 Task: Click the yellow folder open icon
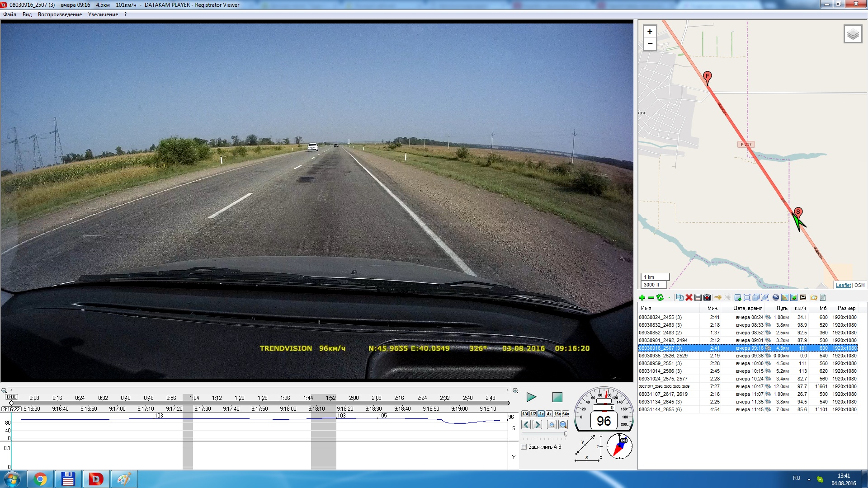pyautogui.click(x=814, y=297)
